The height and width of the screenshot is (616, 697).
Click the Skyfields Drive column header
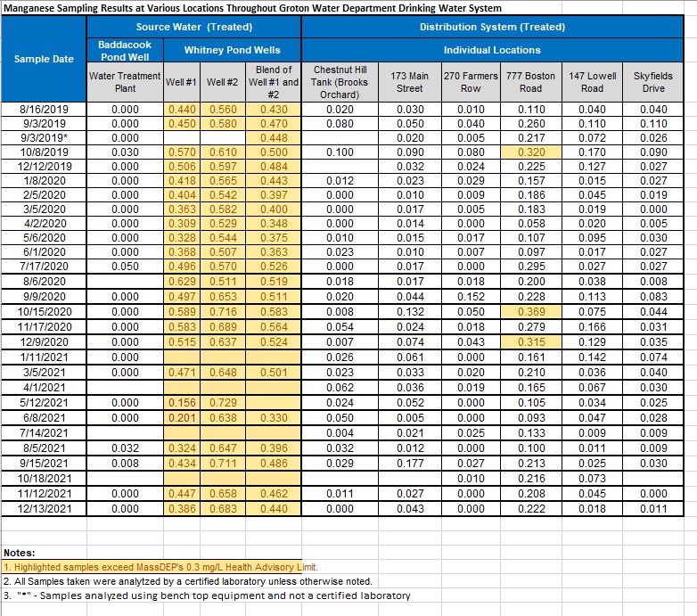coord(653,82)
